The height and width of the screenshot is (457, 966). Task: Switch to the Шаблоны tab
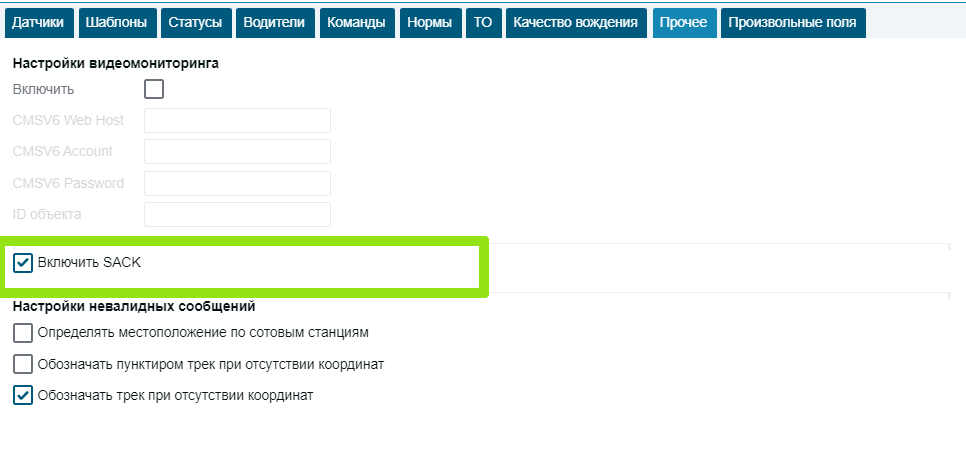tap(116, 23)
